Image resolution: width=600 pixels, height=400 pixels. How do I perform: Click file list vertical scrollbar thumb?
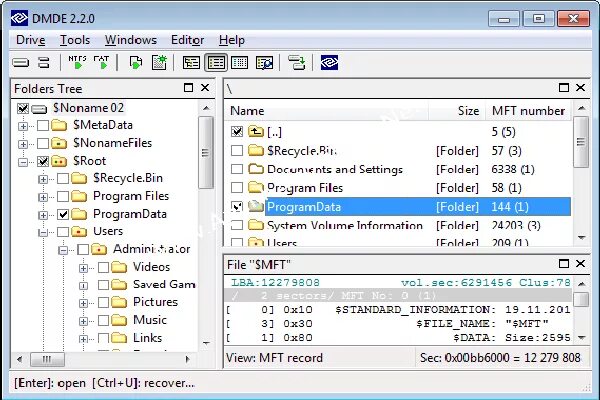click(x=581, y=142)
